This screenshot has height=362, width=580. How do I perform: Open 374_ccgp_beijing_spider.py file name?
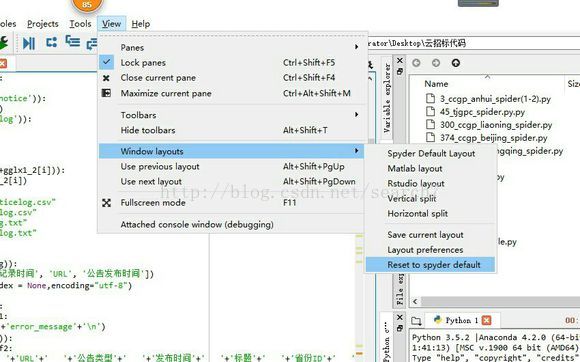493,138
